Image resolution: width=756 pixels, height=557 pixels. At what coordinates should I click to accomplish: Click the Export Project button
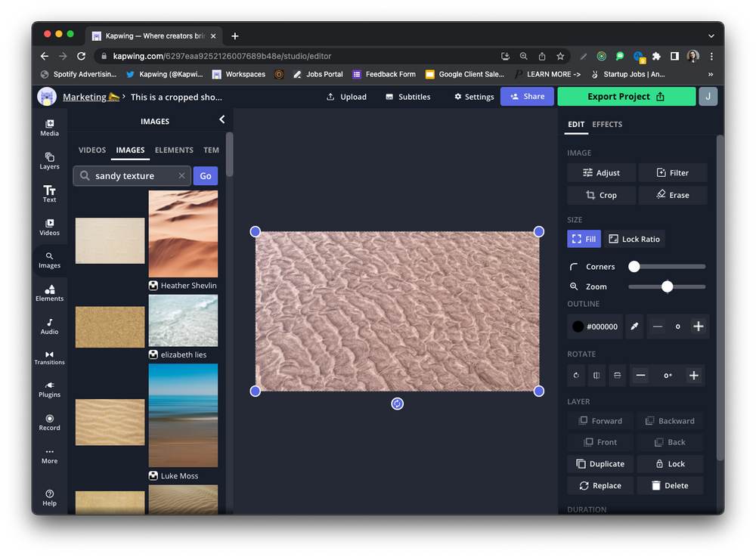pyautogui.click(x=626, y=97)
